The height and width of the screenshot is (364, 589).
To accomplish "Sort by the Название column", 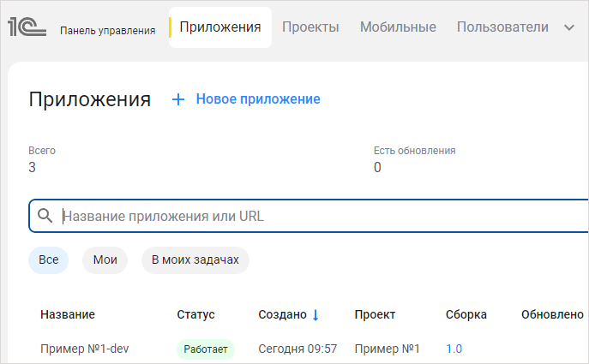I will click(x=68, y=314).
